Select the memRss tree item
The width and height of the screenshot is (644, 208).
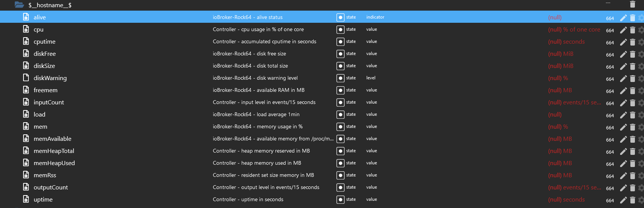click(x=45, y=175)
